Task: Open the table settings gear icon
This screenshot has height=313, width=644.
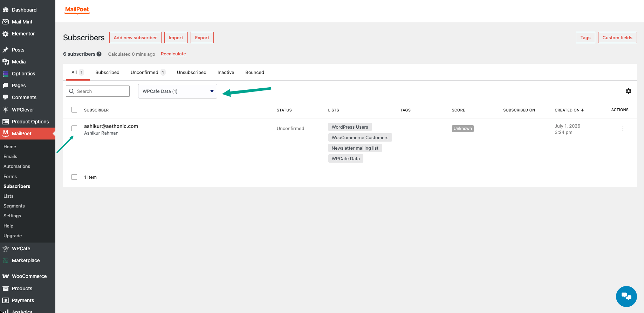Action: (x=629, y=91)
